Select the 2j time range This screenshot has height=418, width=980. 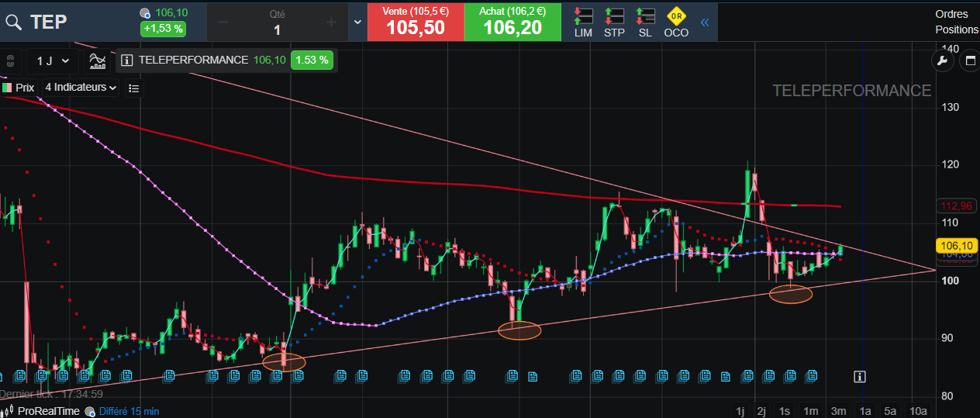coord(762,410)
